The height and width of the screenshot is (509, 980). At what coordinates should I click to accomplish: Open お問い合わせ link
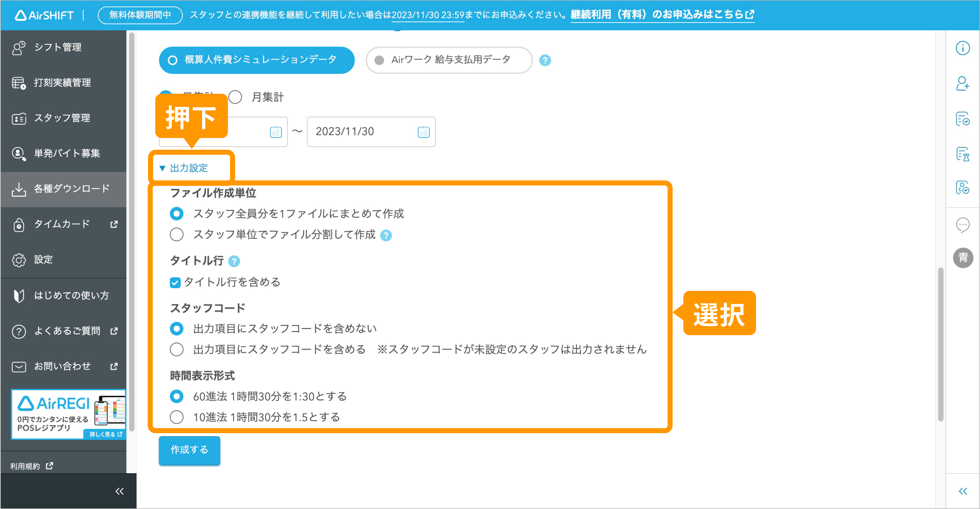[63, 367]
